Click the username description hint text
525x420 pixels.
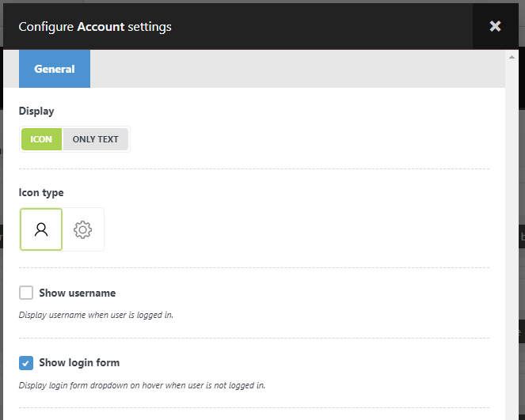(96, 315)
